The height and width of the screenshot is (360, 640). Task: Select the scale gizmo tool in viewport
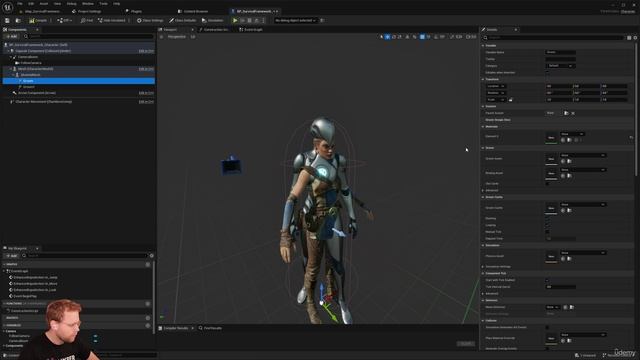click(400, 37)
